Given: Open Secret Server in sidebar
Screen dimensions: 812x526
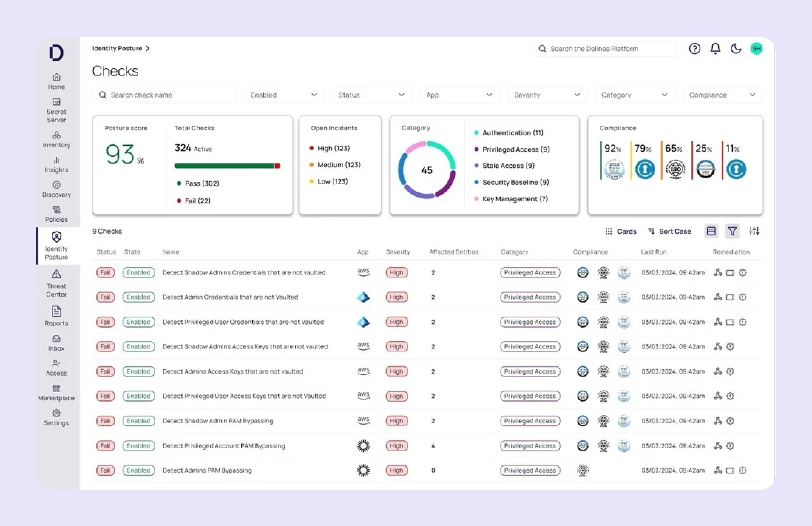Looking at the screenshot, I should pyautogui.click(x=56, y=110).
